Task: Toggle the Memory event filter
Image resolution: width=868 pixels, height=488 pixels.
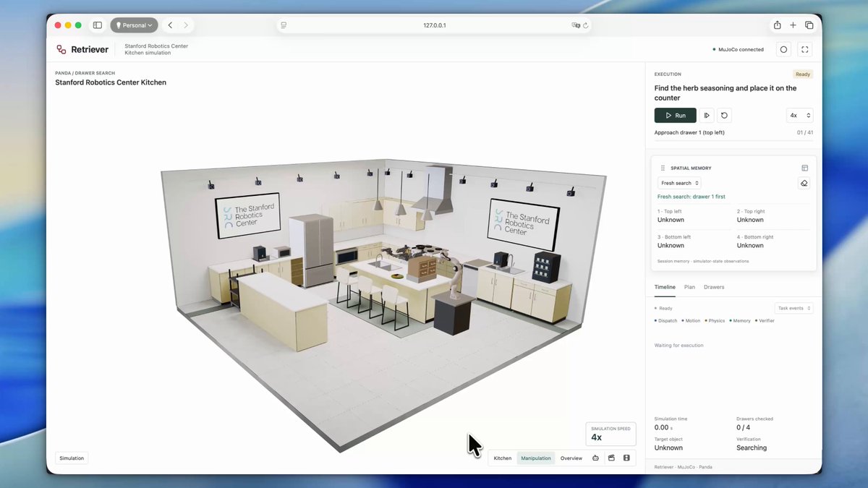Action: pyautogui.click(x=740, y=320)
